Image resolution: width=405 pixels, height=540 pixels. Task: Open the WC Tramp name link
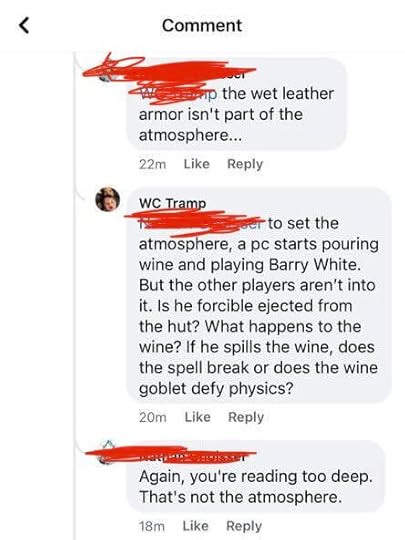(173, 203)
